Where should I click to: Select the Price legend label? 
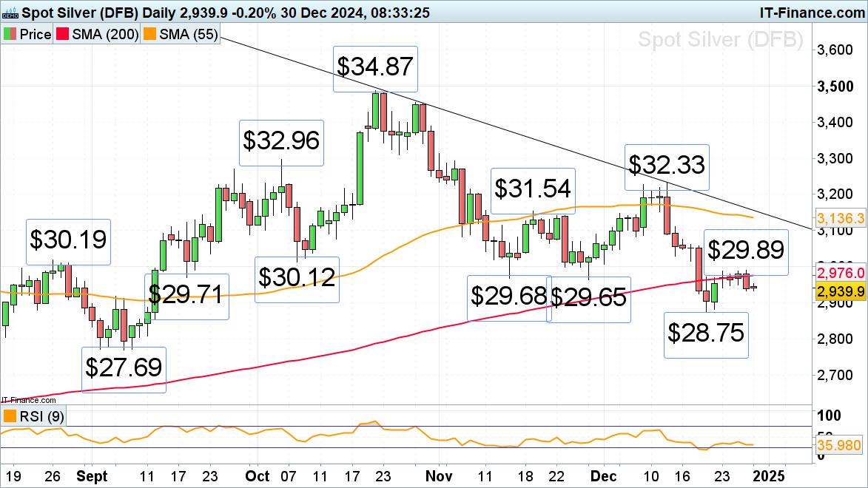pos(35,35)
